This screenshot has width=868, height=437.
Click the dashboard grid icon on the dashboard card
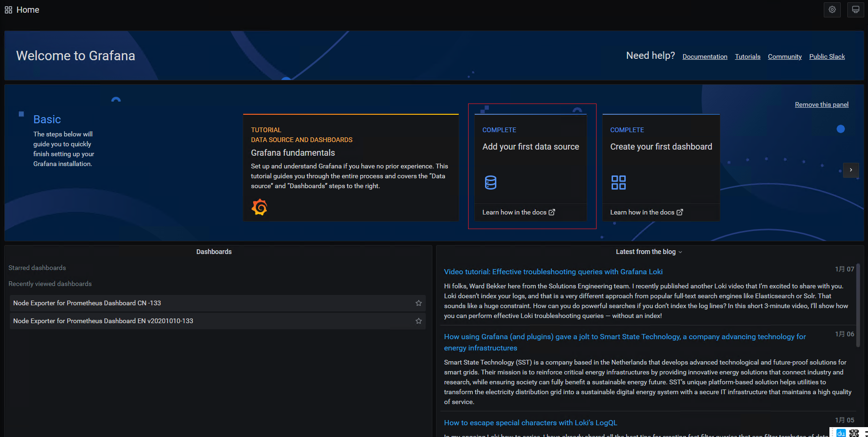pyautogui.click(x=619, y=183)
